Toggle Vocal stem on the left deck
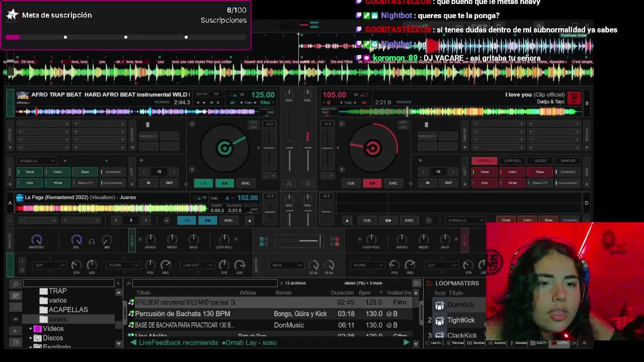This screenshot has width=644, height=362. (30, 172)
